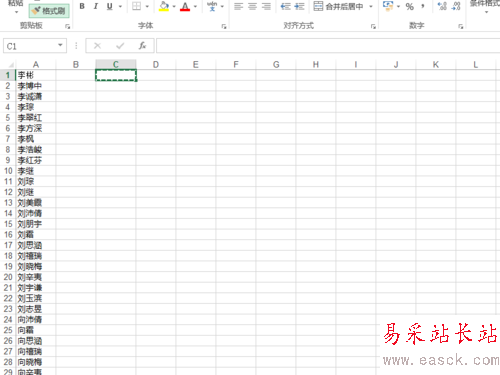Select column A header
Image resolution: width=500 pixels, height=375 pixels.
(36, 64)
